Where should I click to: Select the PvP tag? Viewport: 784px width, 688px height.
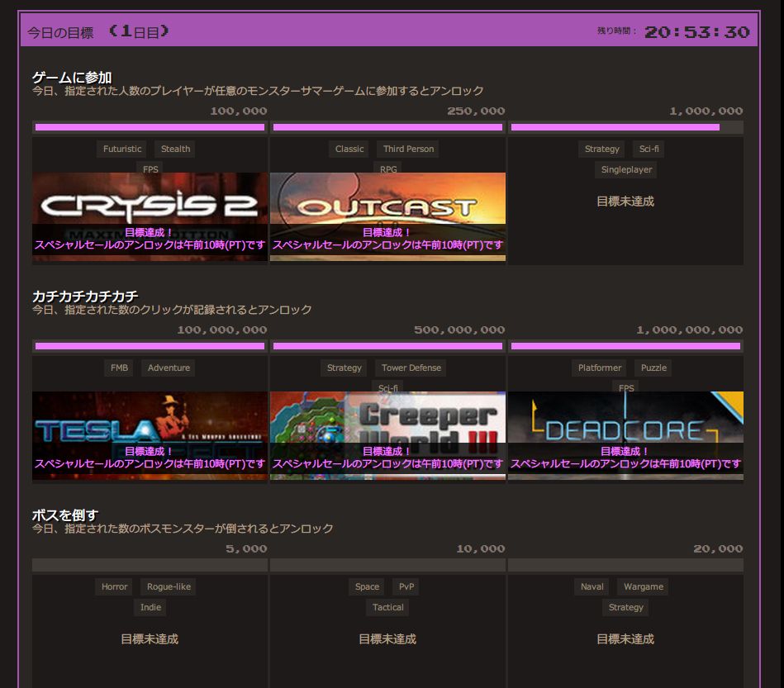point(406,587)
